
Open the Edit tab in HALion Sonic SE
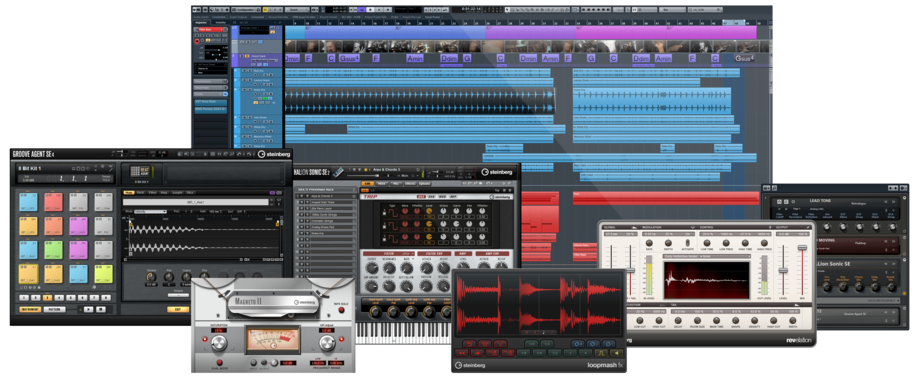[x=367, y=184]
